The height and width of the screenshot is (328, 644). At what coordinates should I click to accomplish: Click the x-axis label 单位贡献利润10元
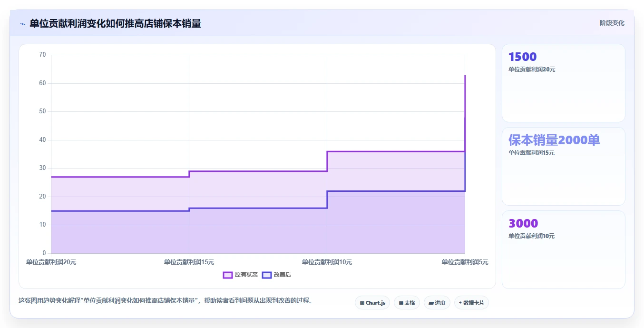(327, 262)
